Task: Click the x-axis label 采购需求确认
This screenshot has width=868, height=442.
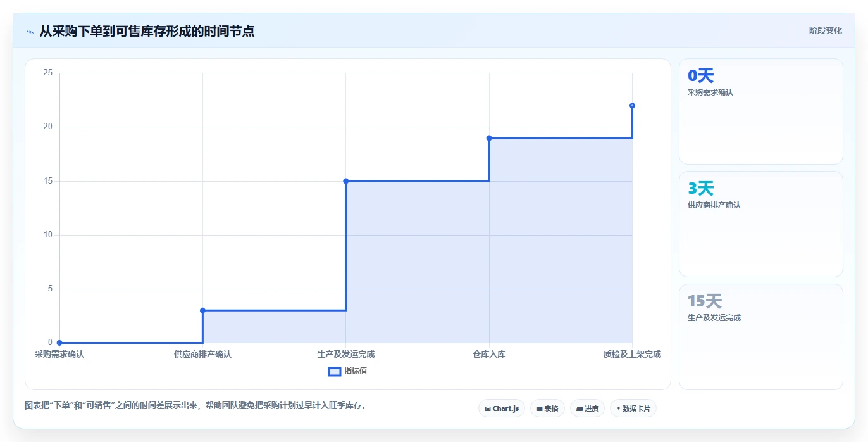Action: click(59, 354)
